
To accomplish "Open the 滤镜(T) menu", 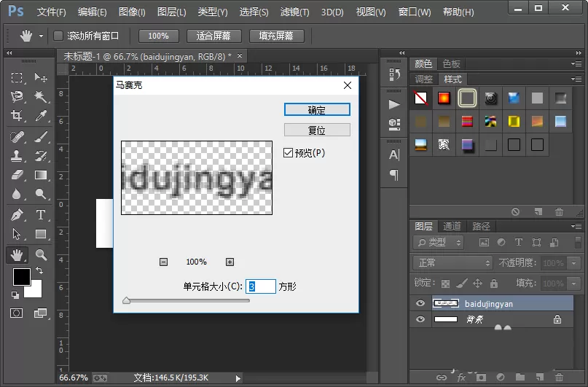I will pyautogui.click(x=295, y=12).
